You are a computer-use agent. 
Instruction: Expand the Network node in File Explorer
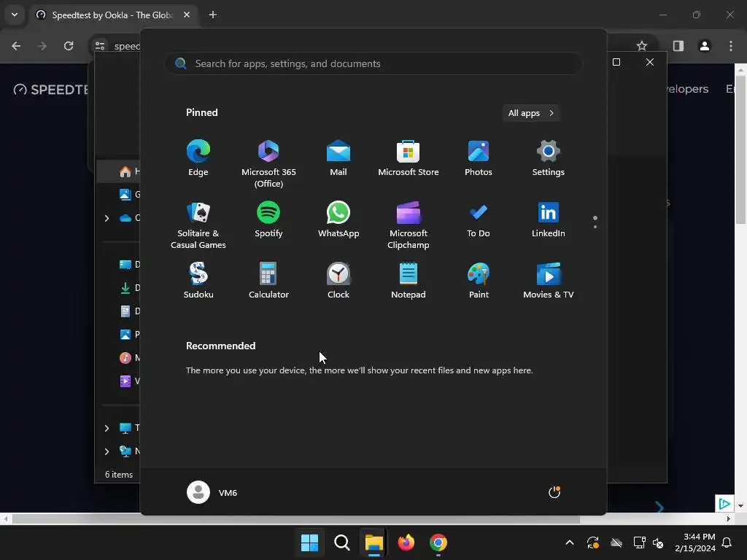pos(107,451)
